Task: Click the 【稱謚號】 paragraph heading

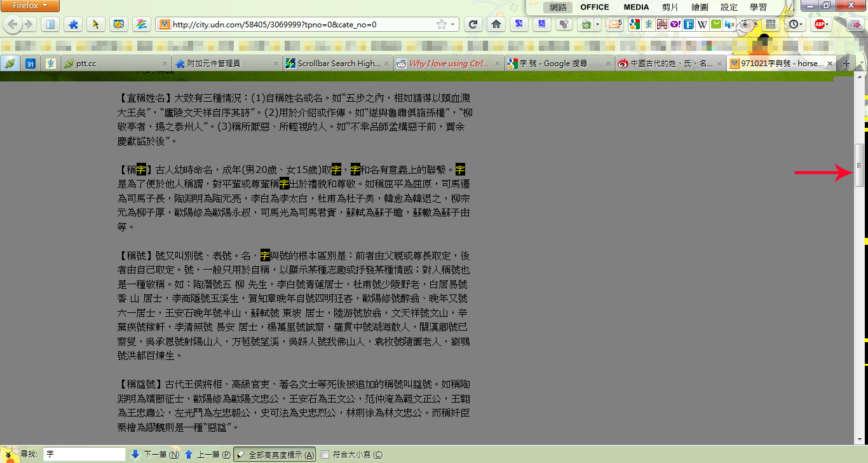Action: click(x=141, y=384)
